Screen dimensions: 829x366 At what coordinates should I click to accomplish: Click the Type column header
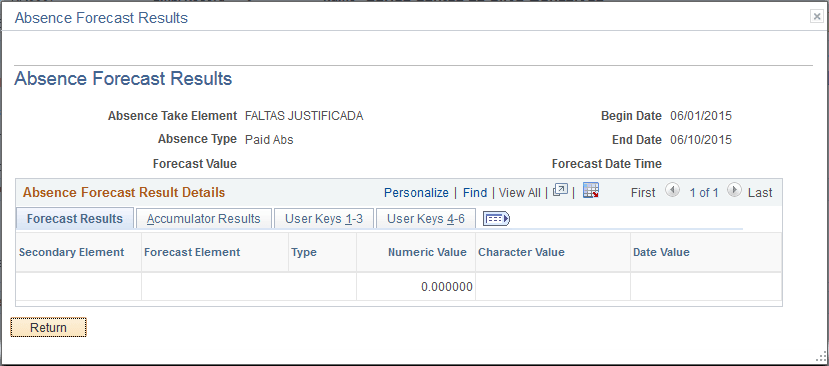coord(303,252)
